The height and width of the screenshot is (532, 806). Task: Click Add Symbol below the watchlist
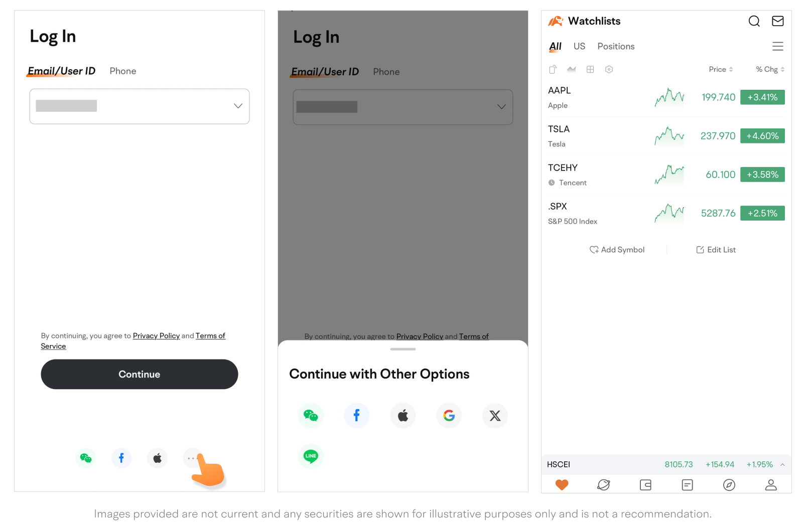pos(617,250)
